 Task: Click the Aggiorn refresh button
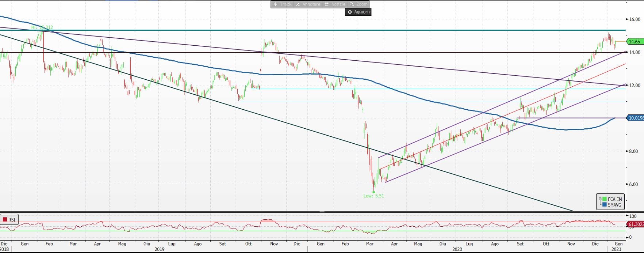pos(358,12)
